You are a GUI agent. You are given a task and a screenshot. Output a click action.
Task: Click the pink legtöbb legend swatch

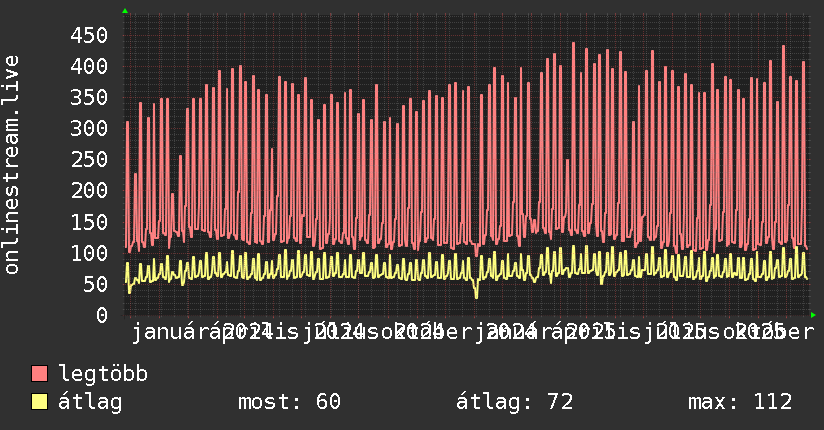coord(39,374)
